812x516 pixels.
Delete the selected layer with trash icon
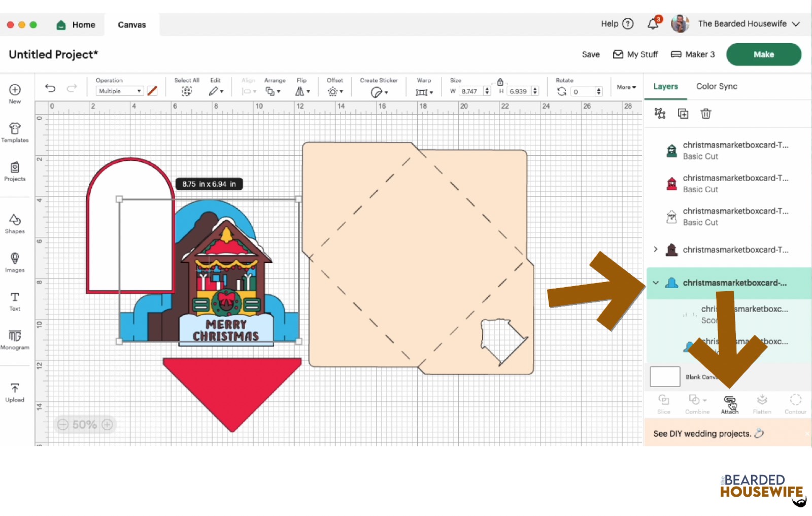[x=706, y=114]
